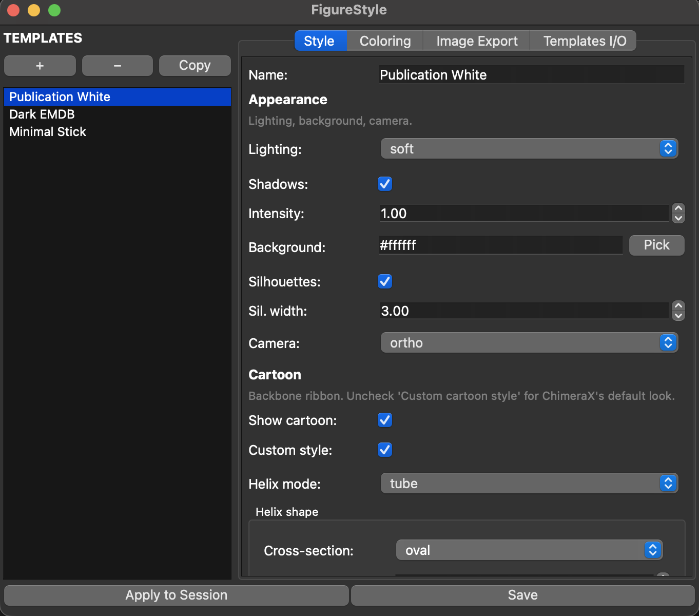
Task: Close the FigureStyle window
Action: click(x=13, y=10)
